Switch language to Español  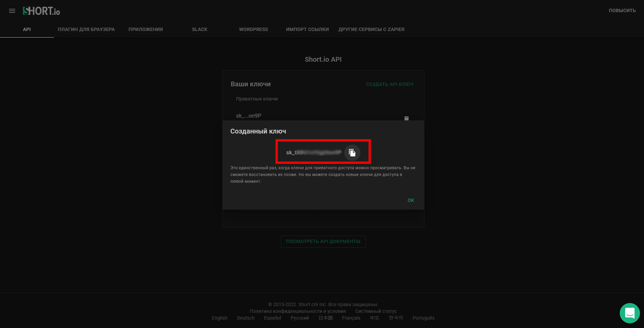pos(272,318)
